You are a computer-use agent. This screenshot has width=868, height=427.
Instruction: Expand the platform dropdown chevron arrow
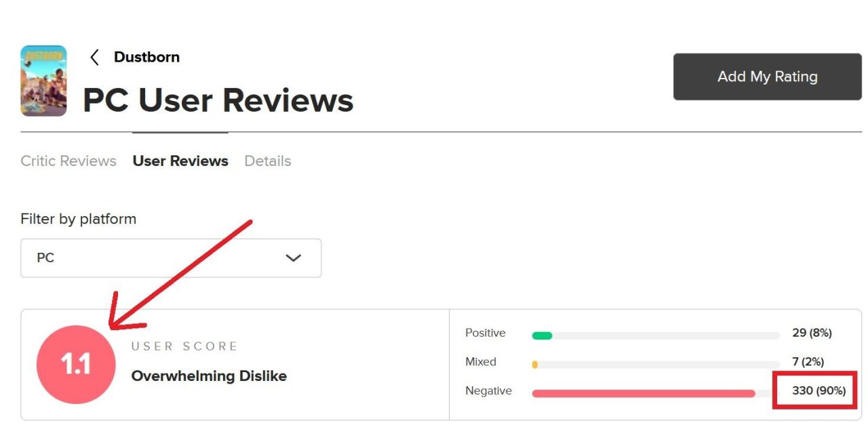point(293,258)
